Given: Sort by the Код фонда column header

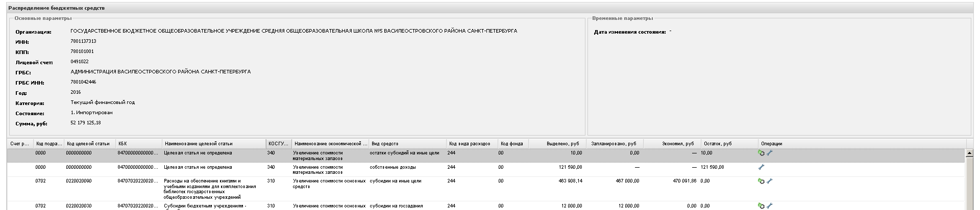Looking at the screenshot, I should pos(513,144).
